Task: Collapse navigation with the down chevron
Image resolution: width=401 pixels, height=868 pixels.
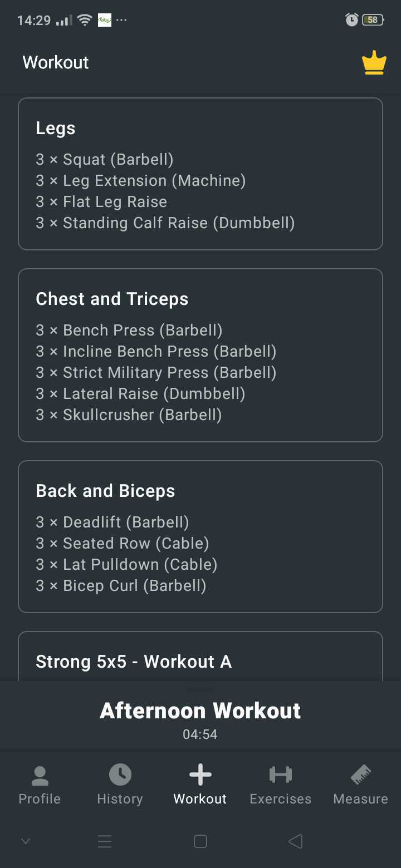Action: (x=25, y=841)
